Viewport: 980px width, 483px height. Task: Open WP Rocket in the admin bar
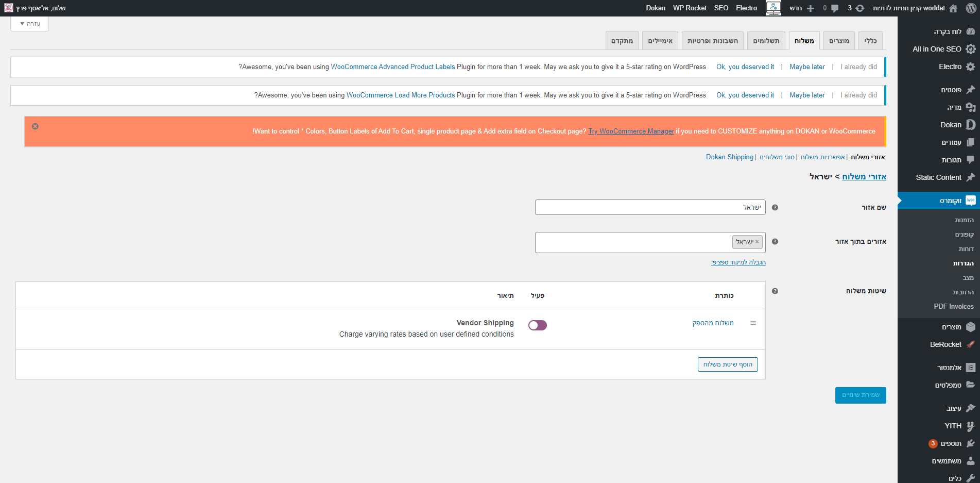[x=690, y=8]
